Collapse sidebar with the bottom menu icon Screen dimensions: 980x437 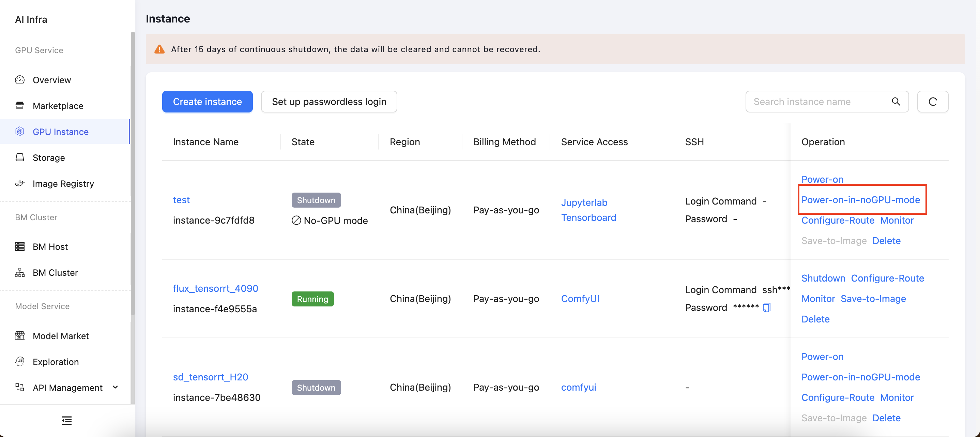(67, 420)
